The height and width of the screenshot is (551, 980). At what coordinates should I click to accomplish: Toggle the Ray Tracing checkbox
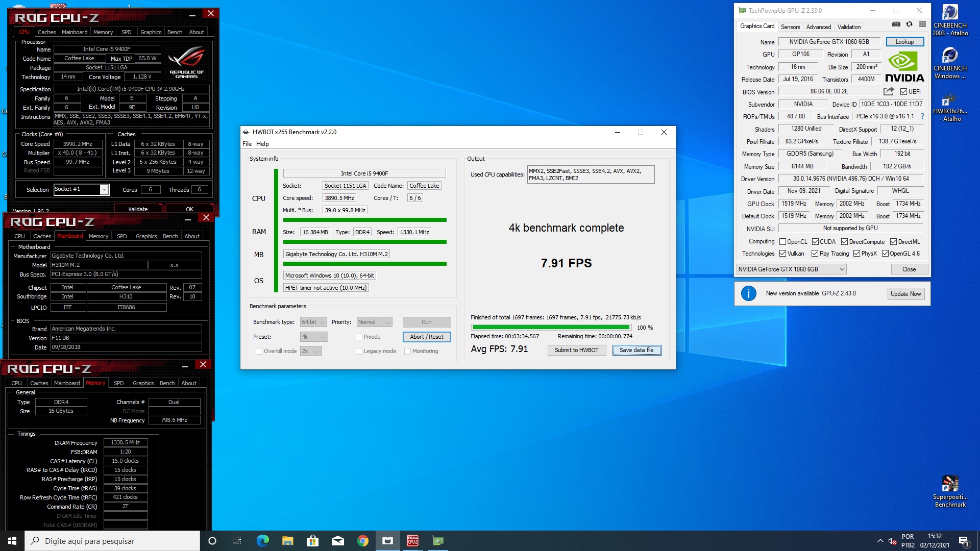pos(815,254)
